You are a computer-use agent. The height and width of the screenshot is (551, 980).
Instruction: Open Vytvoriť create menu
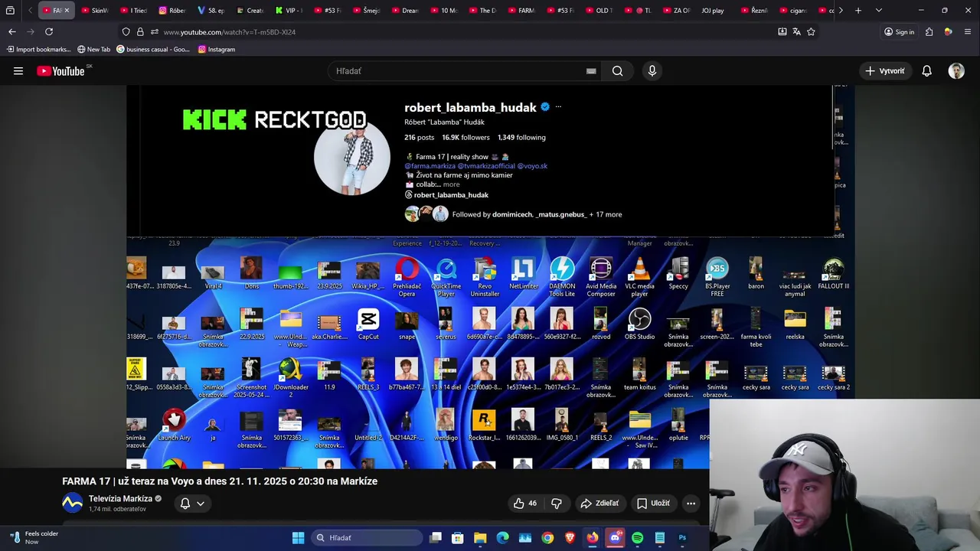click(x=885, y=71)
